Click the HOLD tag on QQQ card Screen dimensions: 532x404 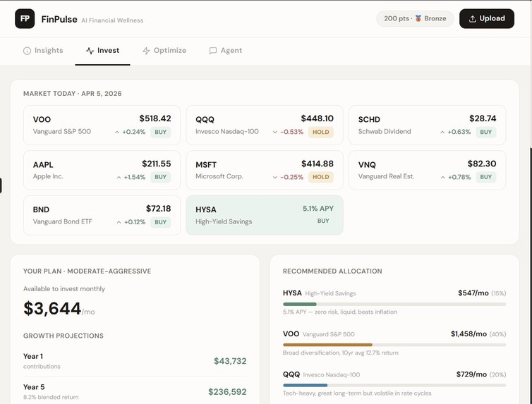[x=320, y=132]
